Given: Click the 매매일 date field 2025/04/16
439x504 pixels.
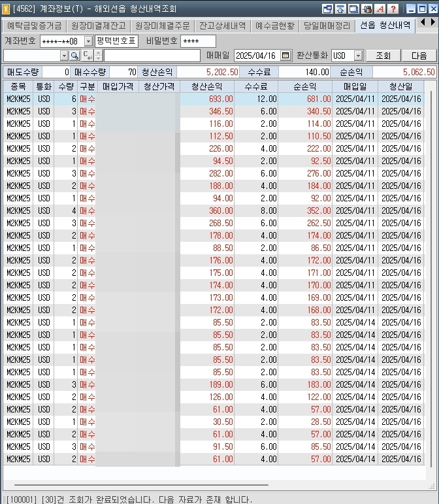Looking at the screenshot, I should point(257,56).
